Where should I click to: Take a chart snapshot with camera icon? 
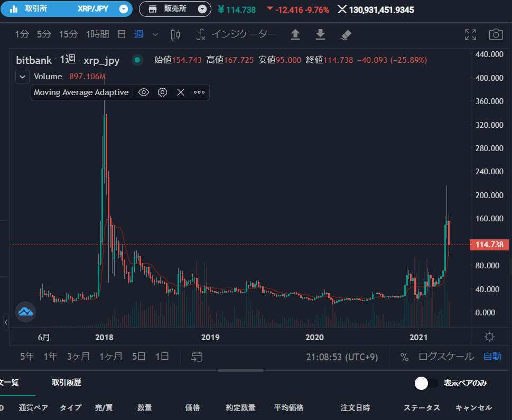point(496,34)
